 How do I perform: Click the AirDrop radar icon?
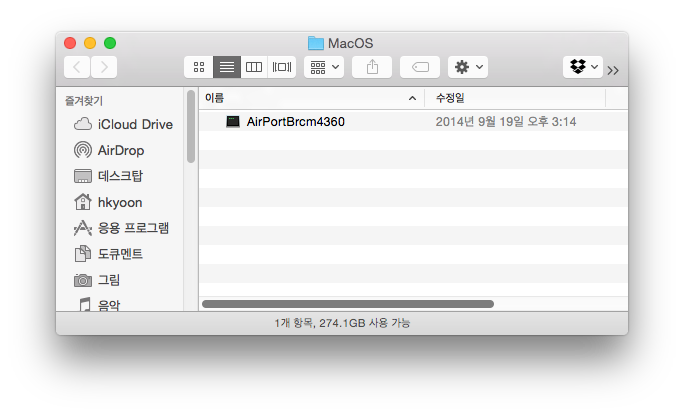[83, 150]
